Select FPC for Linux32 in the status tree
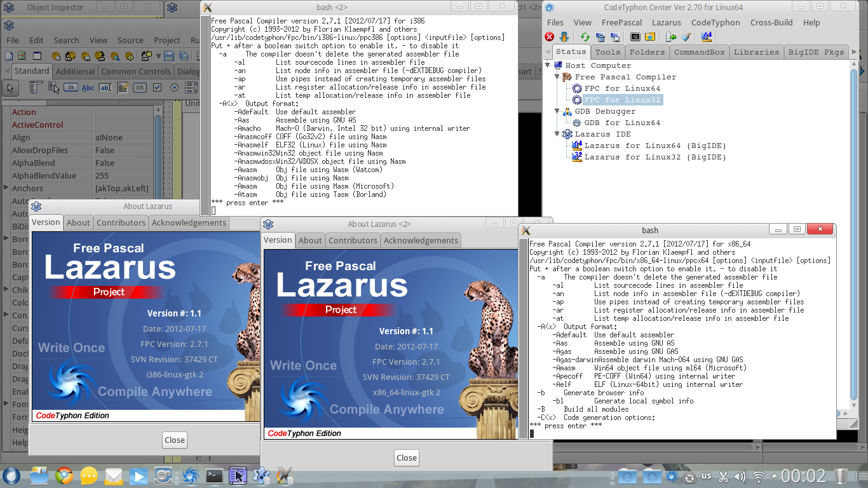868x488 pixels. tap(621, 100)
